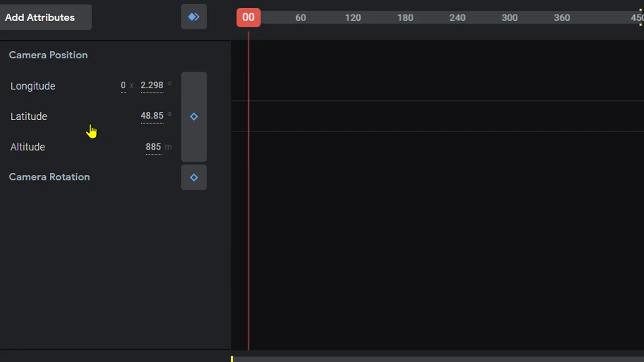
Task: Jump to frame 240 on timeline ruler
Action: tap(457, 18)
